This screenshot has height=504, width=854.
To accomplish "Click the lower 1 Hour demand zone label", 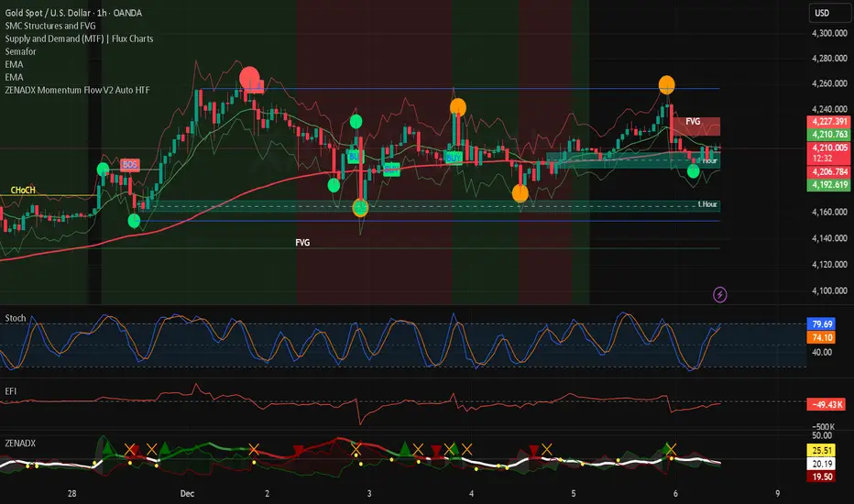I will click(x=707, y=204).
